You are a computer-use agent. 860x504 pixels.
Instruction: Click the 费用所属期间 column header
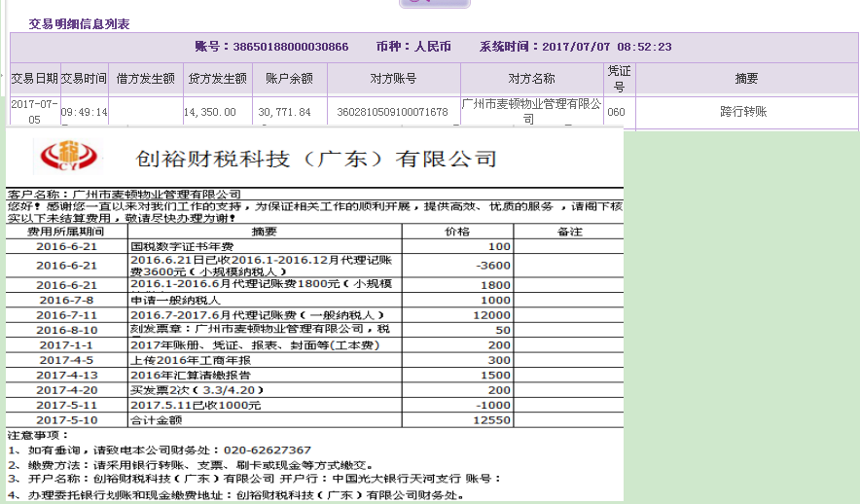click(x=66, y=231)
